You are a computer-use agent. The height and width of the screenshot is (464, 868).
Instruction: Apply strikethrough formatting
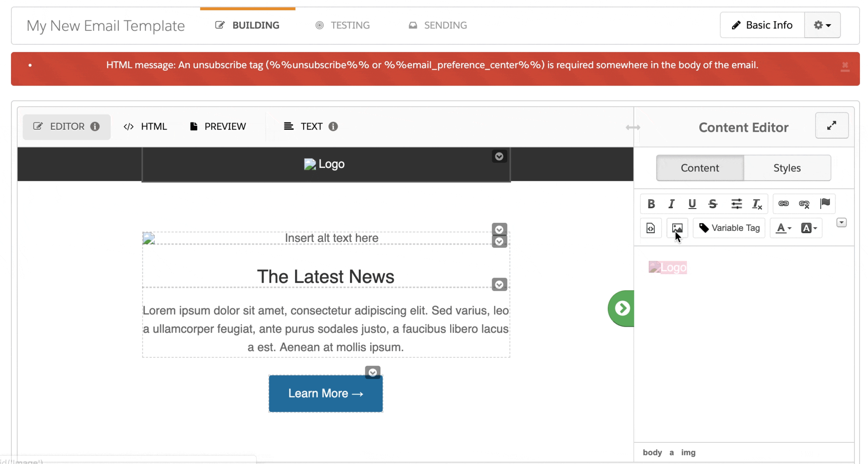pos(713,204)
